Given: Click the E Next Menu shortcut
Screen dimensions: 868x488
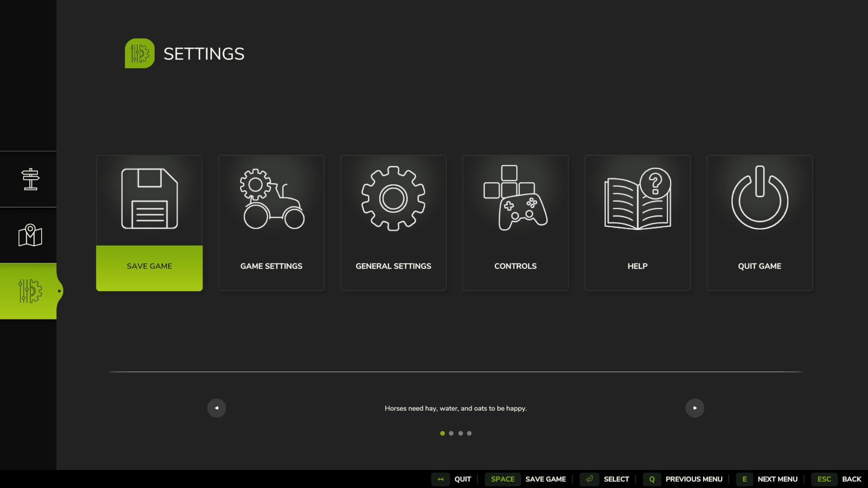Looking at the screenshot, I should pos(767,479).
